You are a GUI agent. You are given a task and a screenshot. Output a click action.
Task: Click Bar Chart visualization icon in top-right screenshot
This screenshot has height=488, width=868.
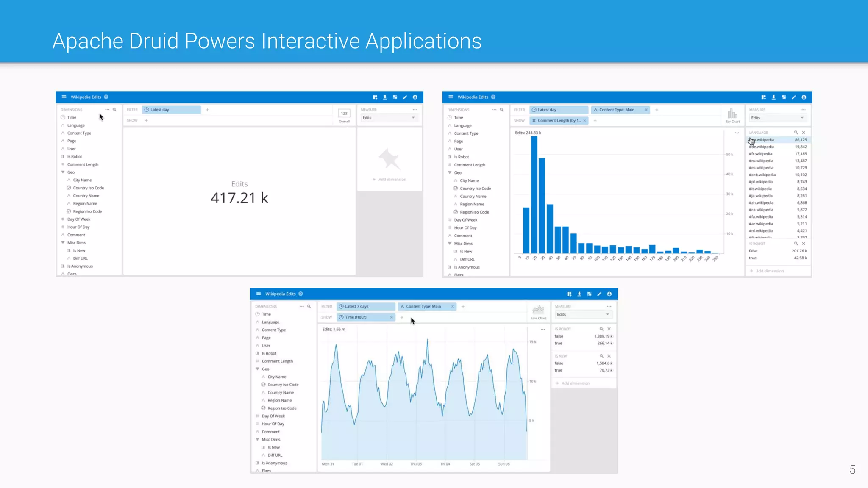click(x=732, y=114)
